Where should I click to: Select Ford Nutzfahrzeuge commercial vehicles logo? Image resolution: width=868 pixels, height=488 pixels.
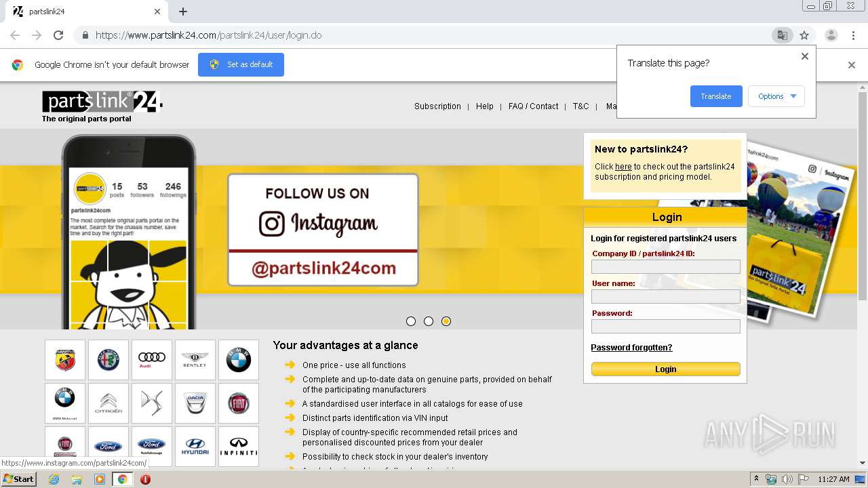pyautogui.click(x=152, y=447)
